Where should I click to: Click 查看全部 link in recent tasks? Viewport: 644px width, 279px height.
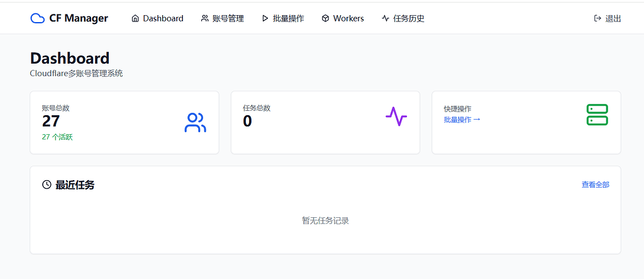[x=596, y=185]
